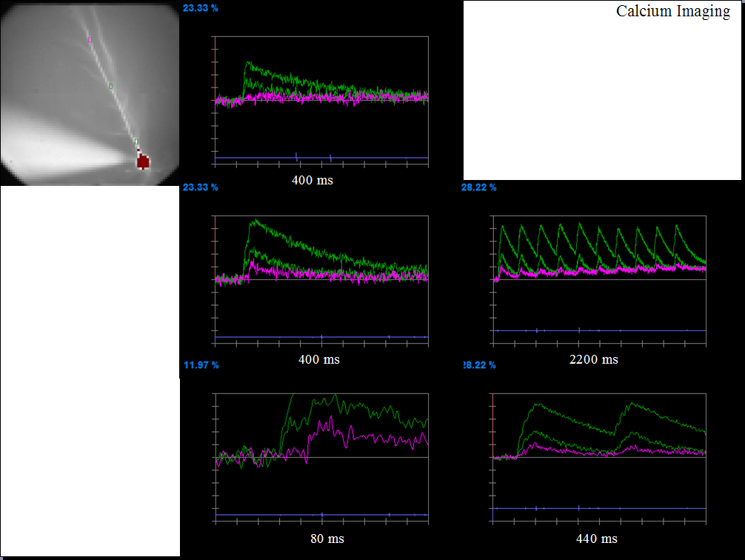745x560 pixels.
Task: Click the "23.33 %" label beside the fluorescence image
Action: point(201,8)
